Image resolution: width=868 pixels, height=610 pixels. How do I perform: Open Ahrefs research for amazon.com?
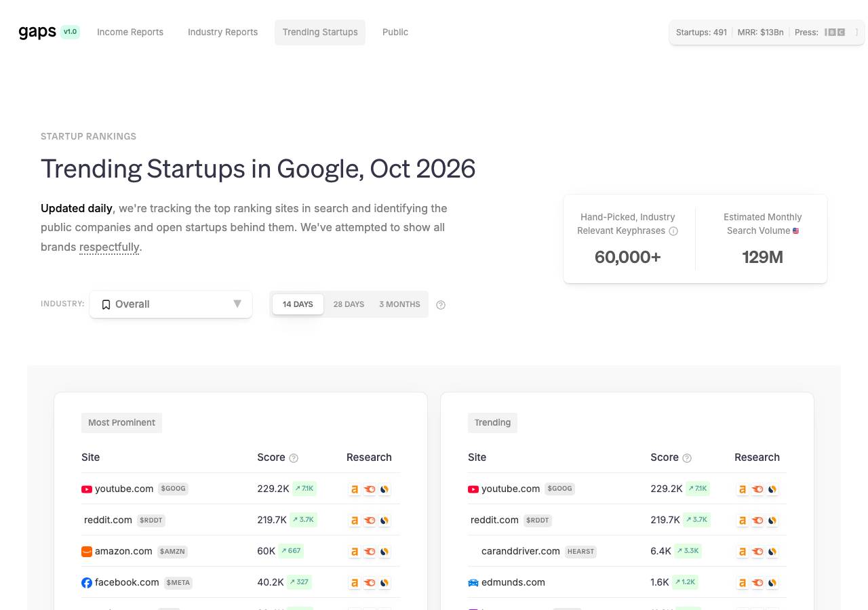tap(354, 551)
